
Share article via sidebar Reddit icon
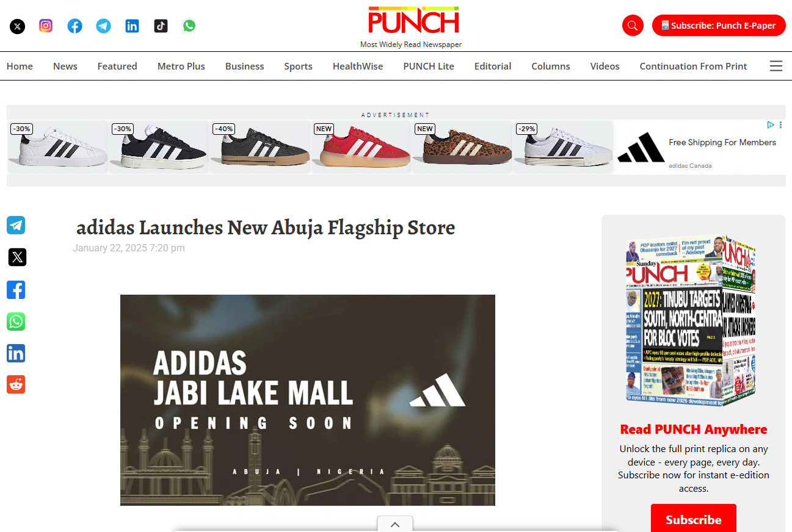point(16,384)
